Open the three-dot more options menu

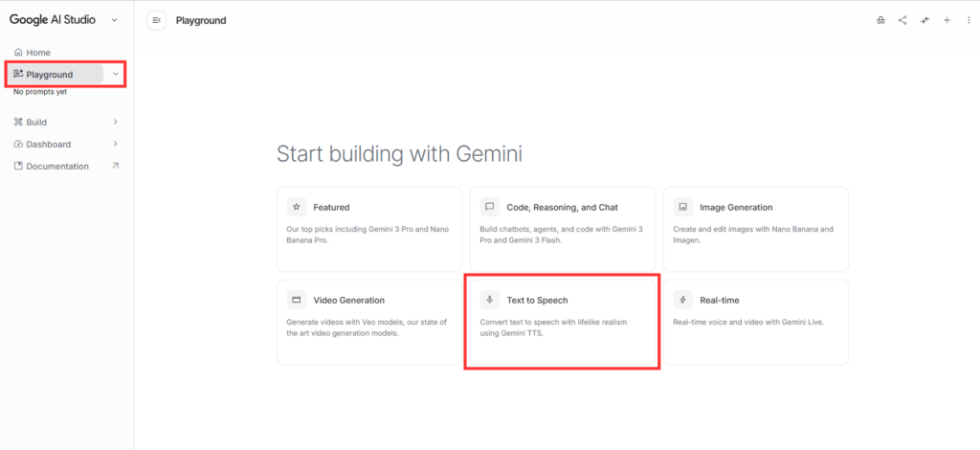click(966, 20)
